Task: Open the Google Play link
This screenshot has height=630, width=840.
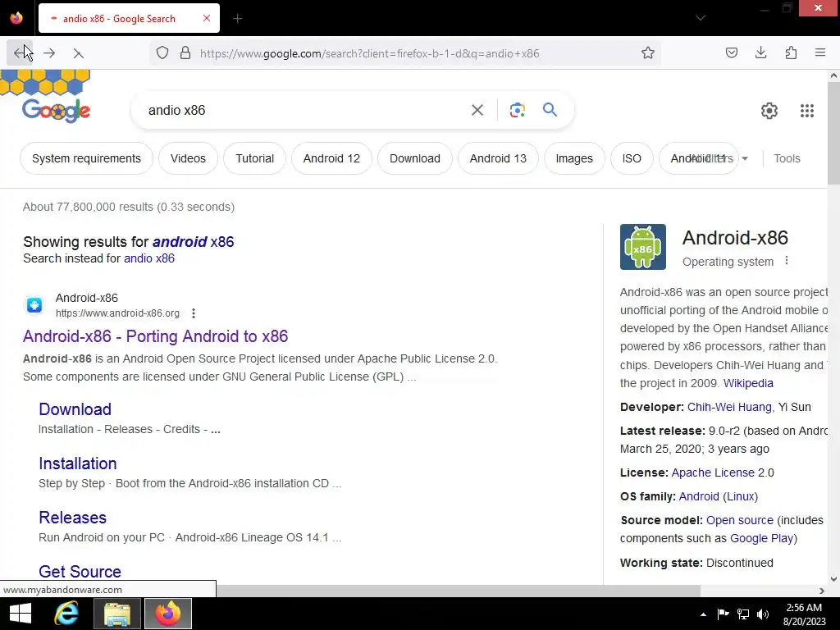Action: click(761, 538)
